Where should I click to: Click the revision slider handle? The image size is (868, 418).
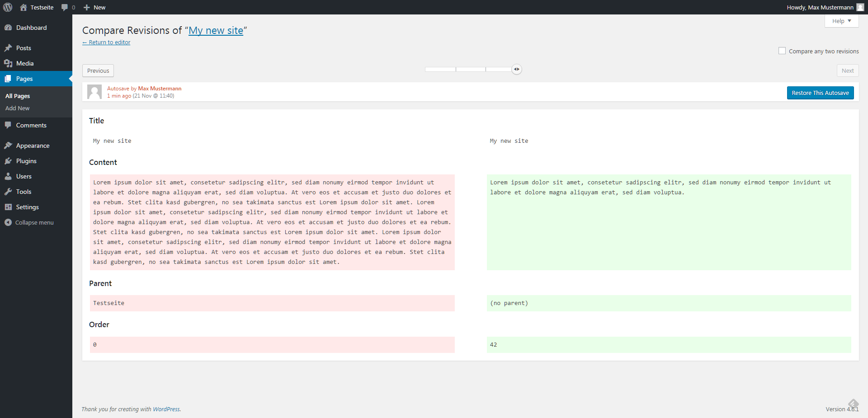[x=516, y=69]
